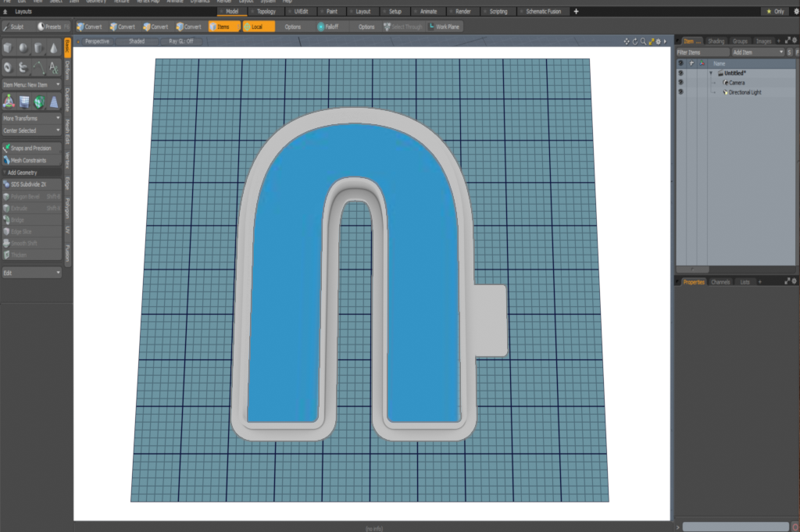This screenshot has width=800, height=532.
Task: Select Camera in item list
Action: (736, 83)
